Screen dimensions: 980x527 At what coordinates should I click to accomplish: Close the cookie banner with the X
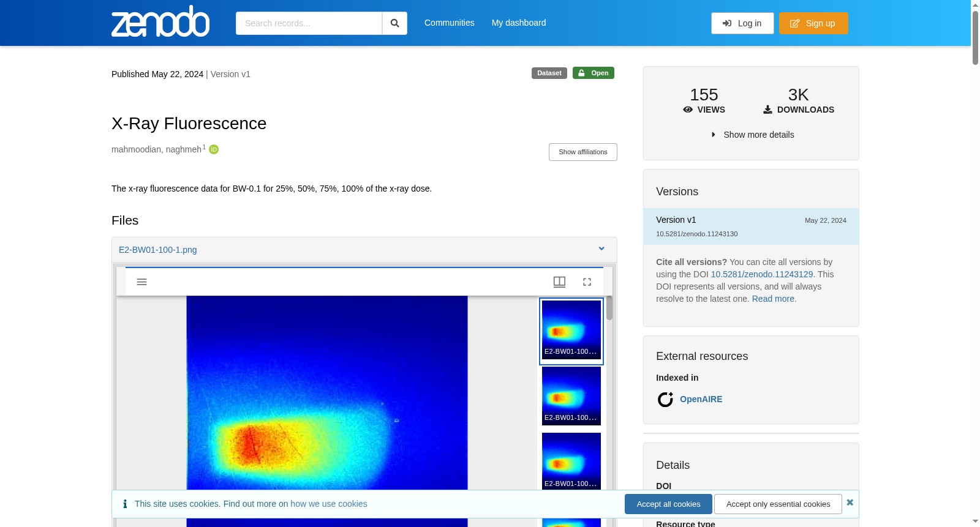coord(850,503)
